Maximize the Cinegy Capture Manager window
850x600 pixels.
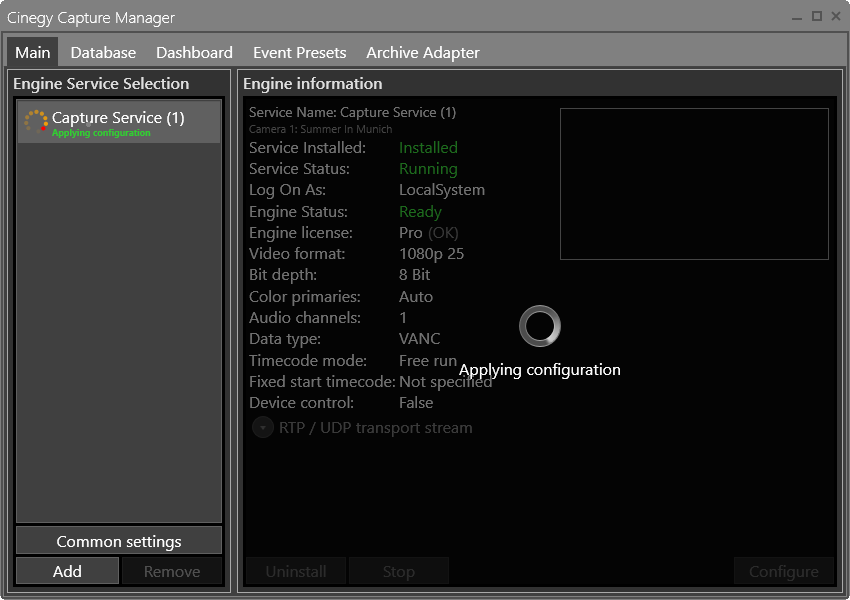tap(816, 17)
